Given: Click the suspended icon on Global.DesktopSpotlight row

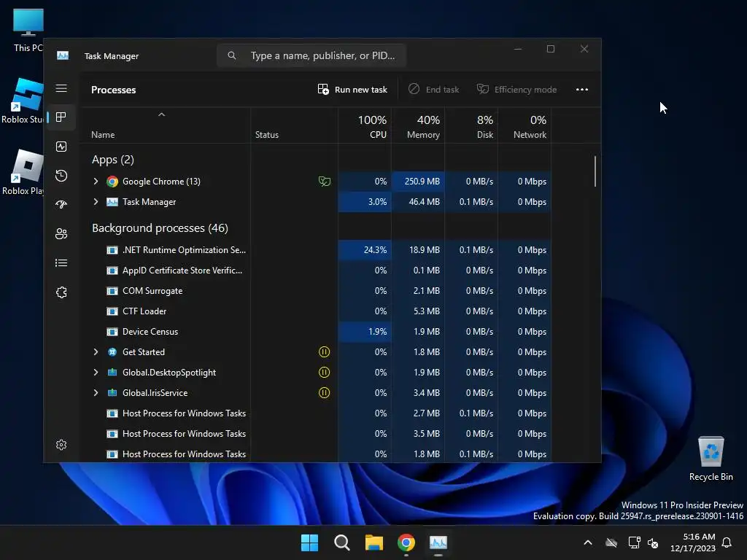Looking at the screenshot, I should tap(324, 373).
